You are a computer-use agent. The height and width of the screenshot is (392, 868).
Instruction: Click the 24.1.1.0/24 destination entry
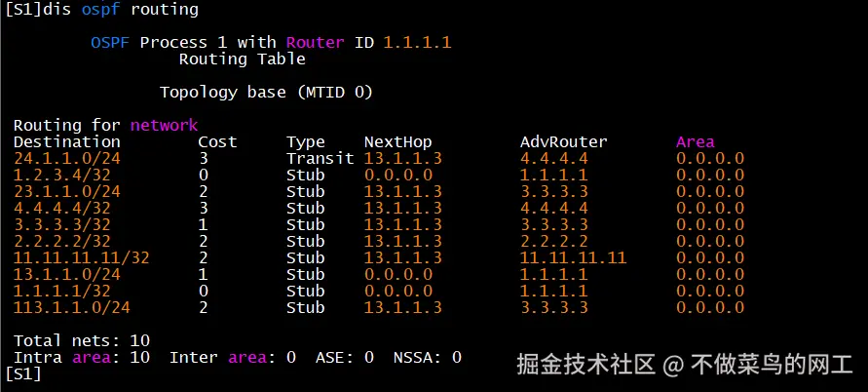pyautogui.click(x=67, y=158)
